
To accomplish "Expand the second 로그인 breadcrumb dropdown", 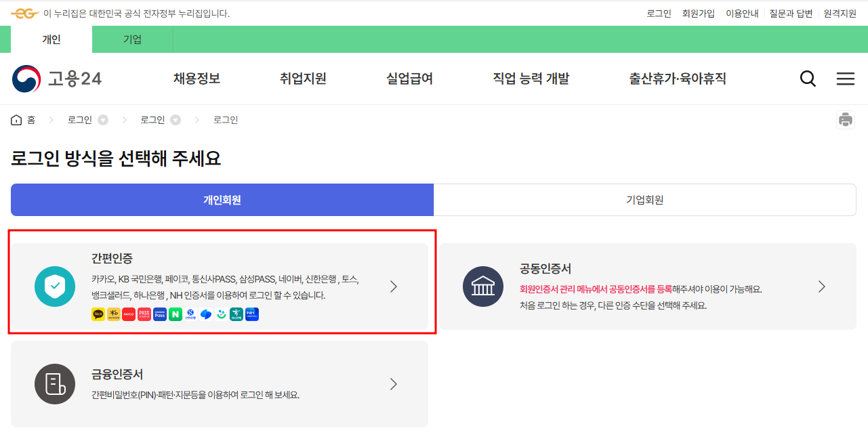I will pyautogui.click(x=175, y=119).
